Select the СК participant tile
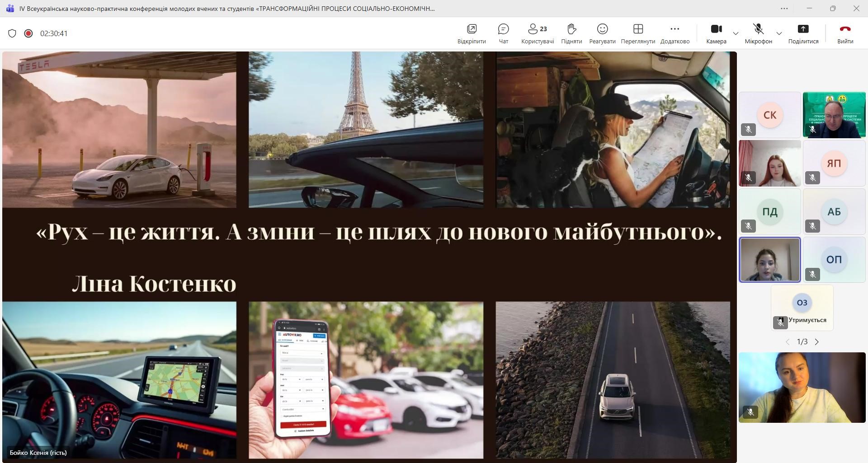Image resolution: width=868 pixels, height=463 pixels. click(769, 115)
